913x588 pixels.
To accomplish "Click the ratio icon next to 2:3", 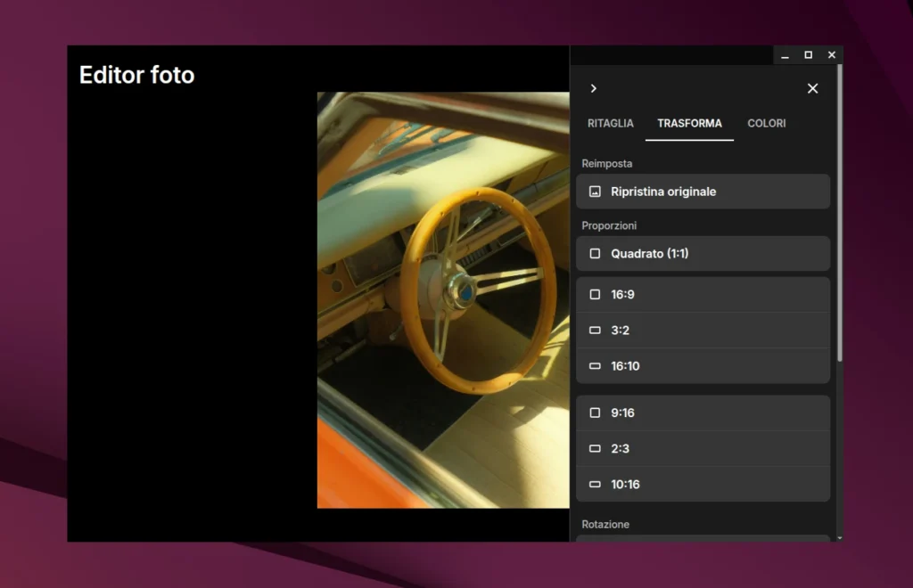I will [x=594, y=448].
